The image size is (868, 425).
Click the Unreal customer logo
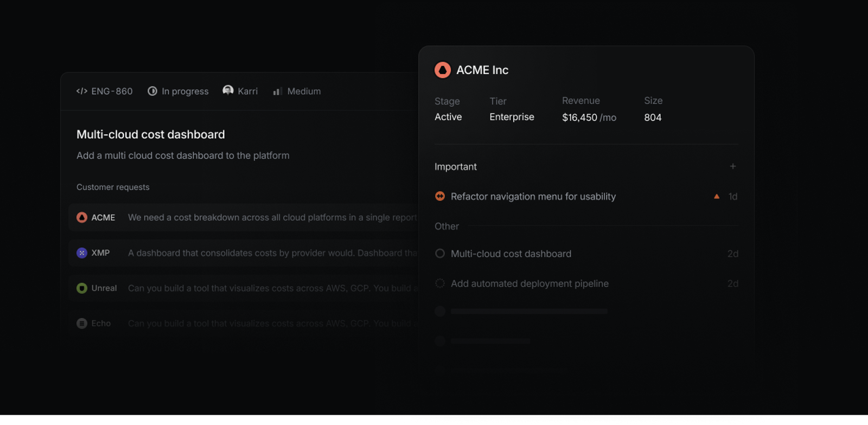[x=82, y=288]
